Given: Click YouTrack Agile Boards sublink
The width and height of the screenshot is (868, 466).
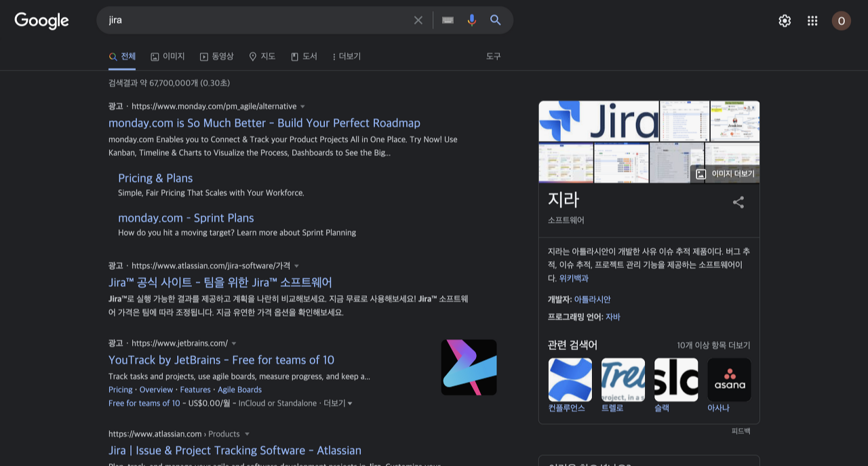Looking at the screenshot, I should pos(239,389).
